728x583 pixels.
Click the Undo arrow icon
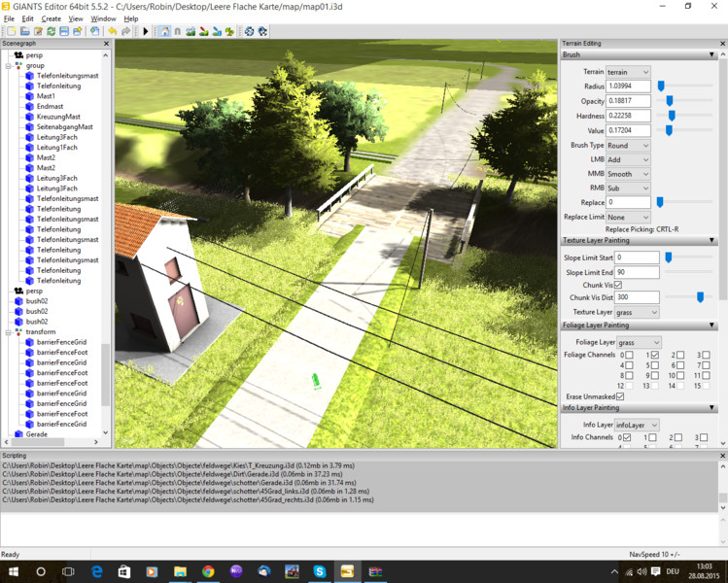[x=113, y=31]
